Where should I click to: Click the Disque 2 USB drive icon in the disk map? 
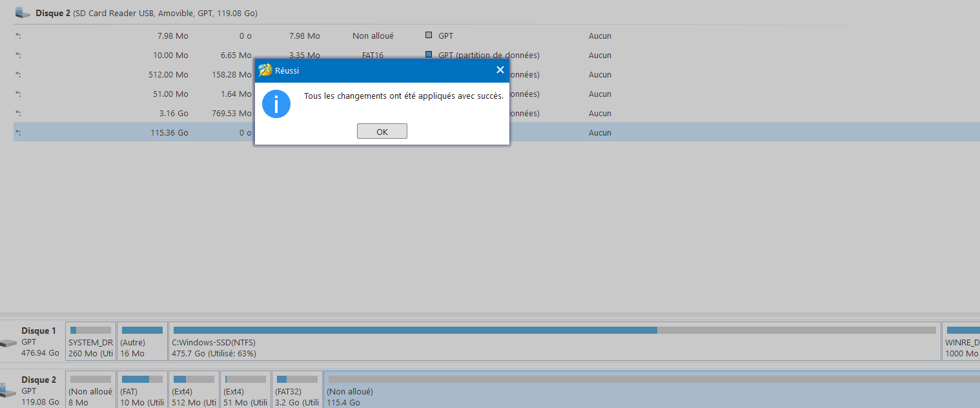[x=8, y=391]
